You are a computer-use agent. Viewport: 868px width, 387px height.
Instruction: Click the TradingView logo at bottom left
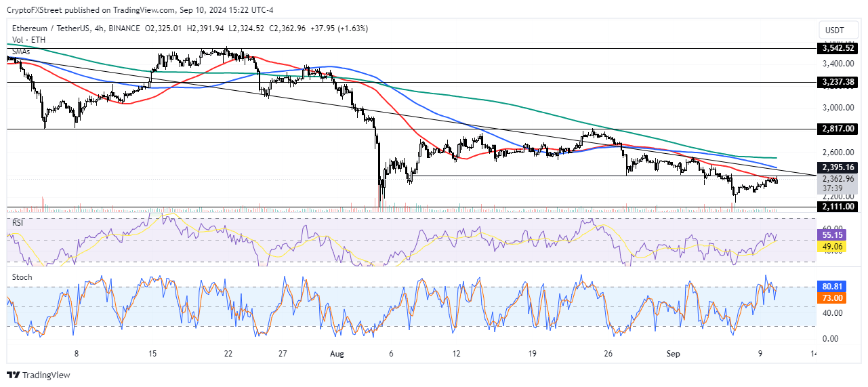point(38,375)
